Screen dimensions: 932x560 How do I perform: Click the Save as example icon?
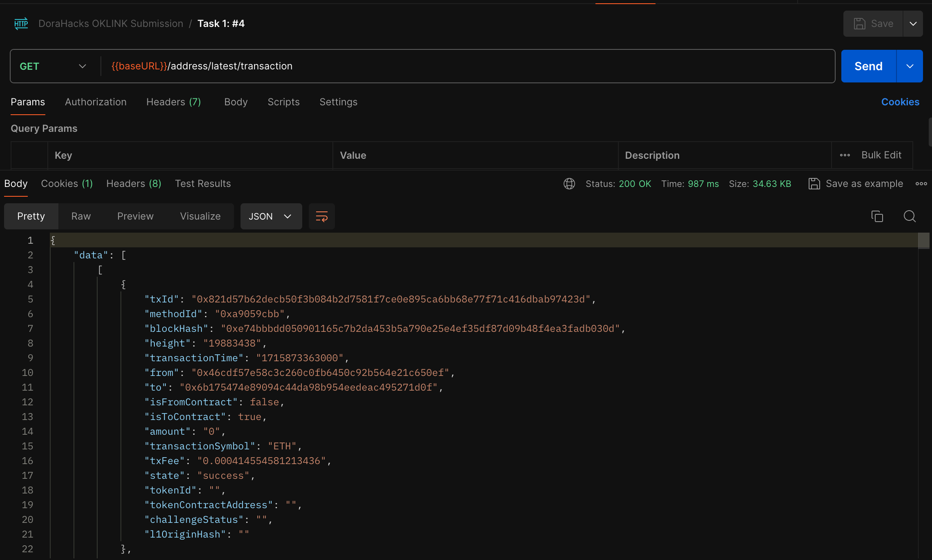(814, 184)
